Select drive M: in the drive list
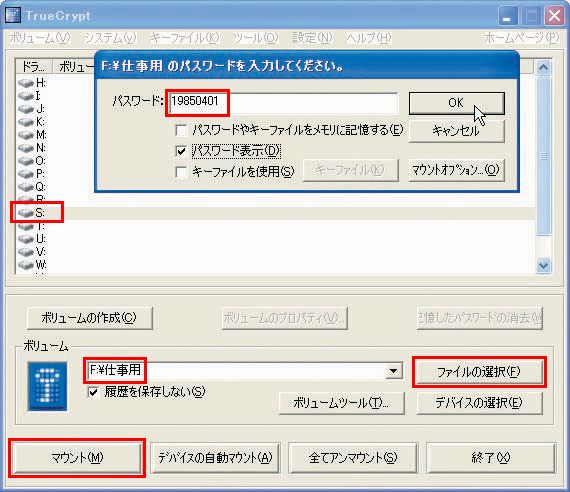Screen dimensions: 570x492 click(x=32, y=135)
